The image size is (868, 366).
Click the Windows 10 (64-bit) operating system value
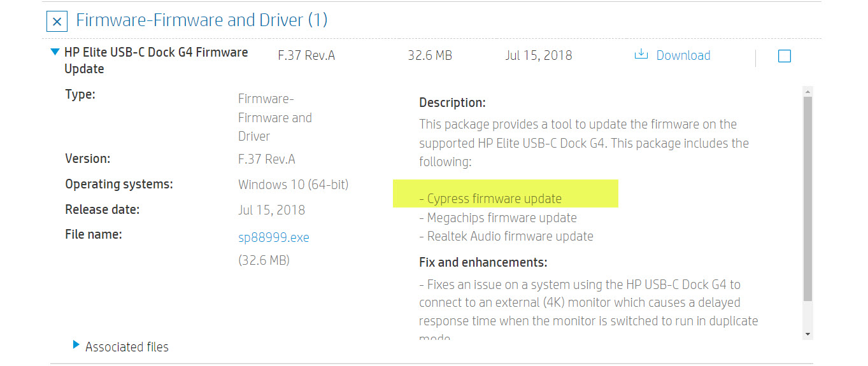(x=293, y=185)
